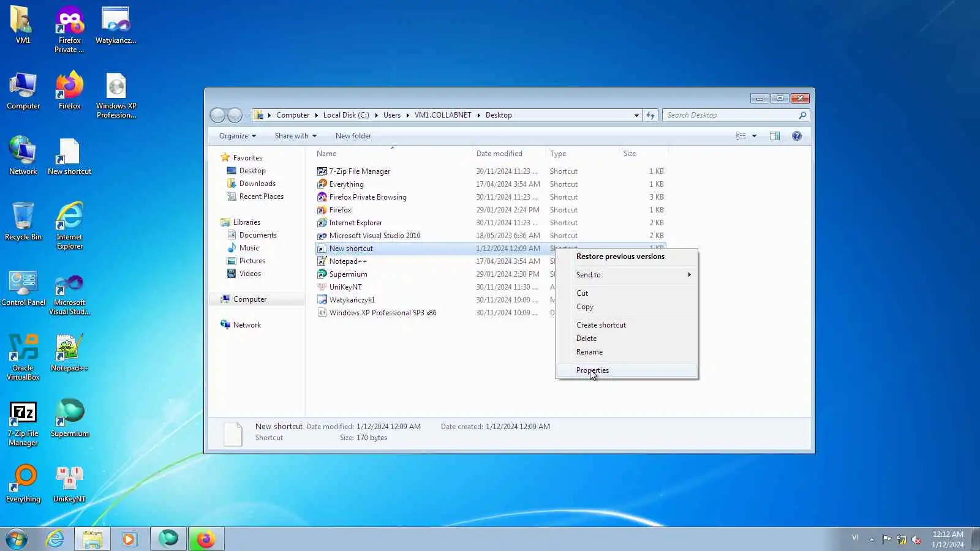The width and height of the screenshot is (980, 551).
Task: Open the Windows Start menu
Action: click(x=17, y=539)
